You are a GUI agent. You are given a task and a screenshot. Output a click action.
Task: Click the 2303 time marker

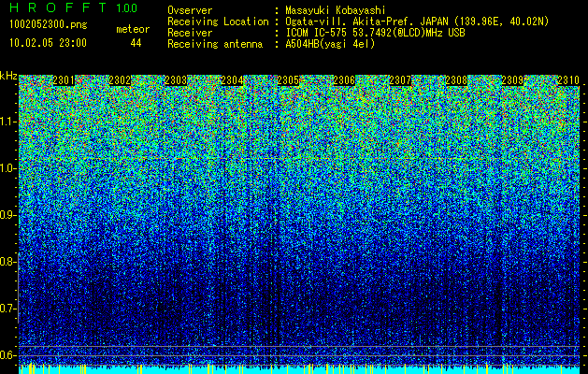point(176,80)
